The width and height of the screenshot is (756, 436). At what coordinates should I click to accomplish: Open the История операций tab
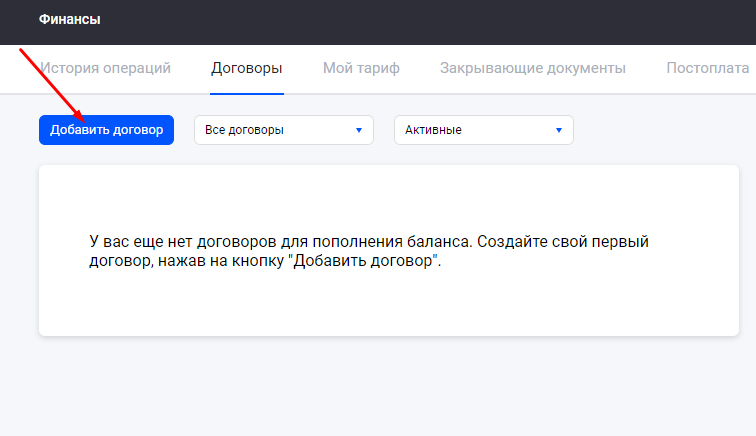click(x=105, y=68)
